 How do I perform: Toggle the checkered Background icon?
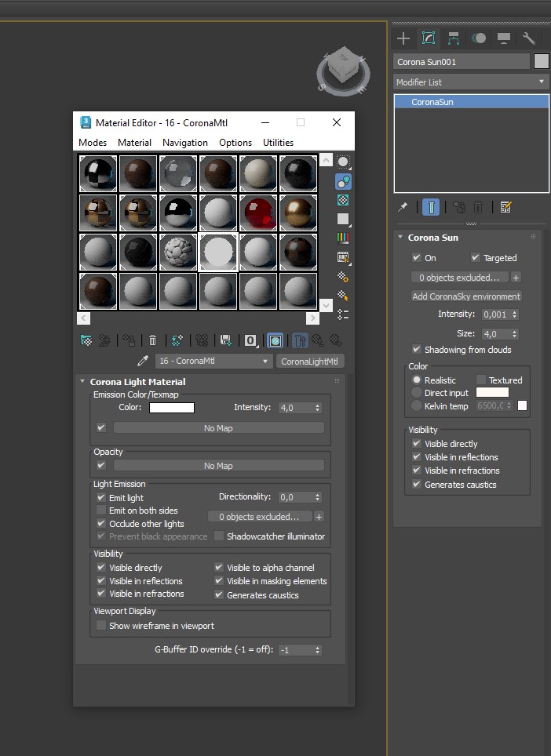343,200
